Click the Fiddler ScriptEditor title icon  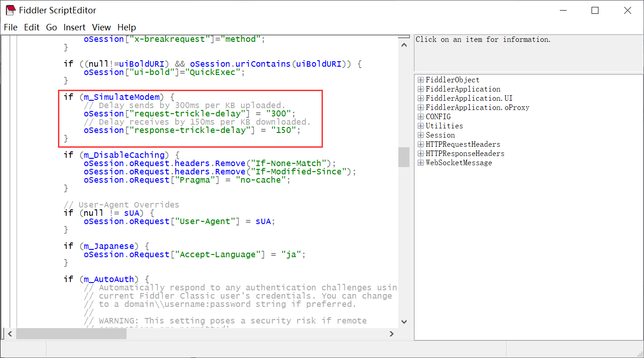point(11,10)
